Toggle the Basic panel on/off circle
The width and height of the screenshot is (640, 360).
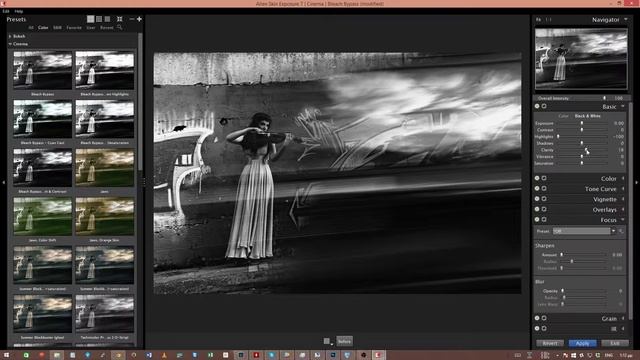pos(537,106)
